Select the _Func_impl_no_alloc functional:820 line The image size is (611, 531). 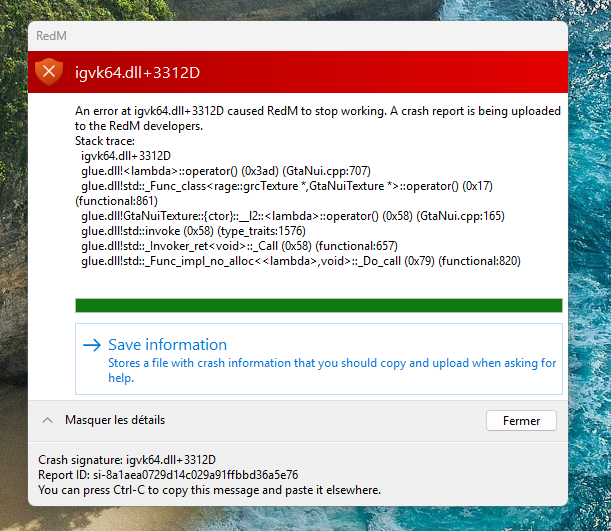click(301, 261)
